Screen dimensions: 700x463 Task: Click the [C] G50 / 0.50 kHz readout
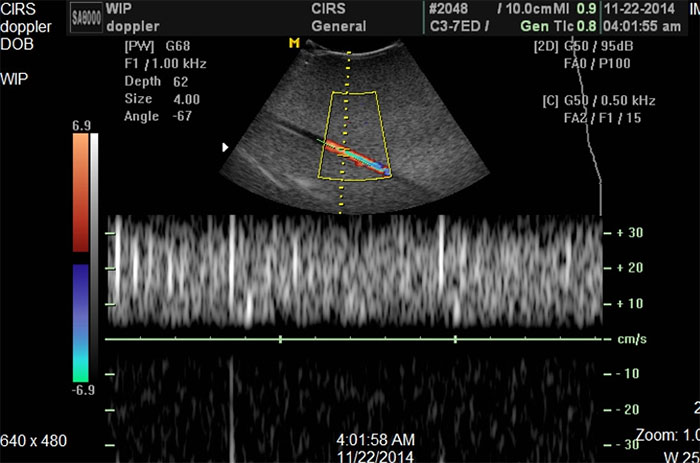[x=599, y=100]
